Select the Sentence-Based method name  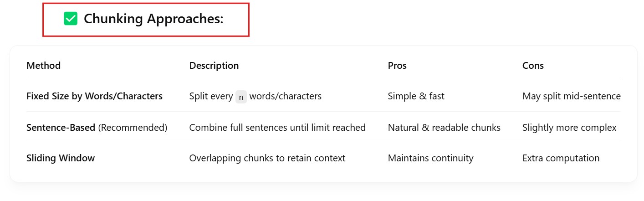pyautogui.click(x=61, y=128)
